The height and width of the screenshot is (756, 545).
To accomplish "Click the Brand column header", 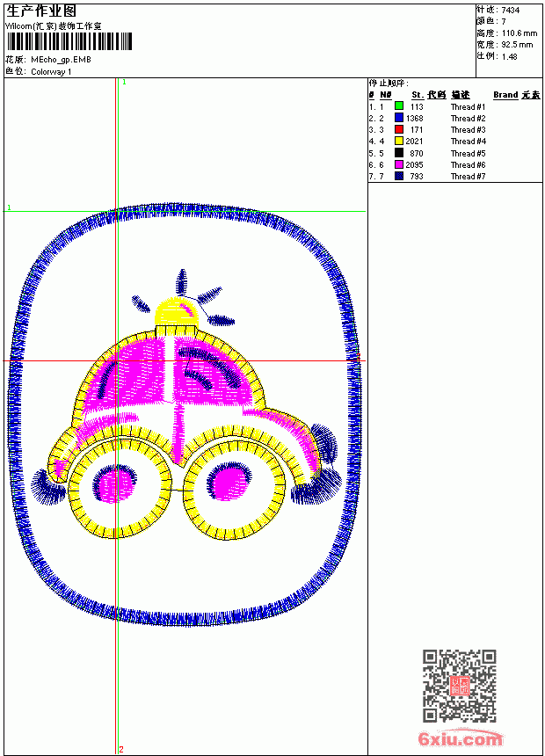I will [505, 95].
